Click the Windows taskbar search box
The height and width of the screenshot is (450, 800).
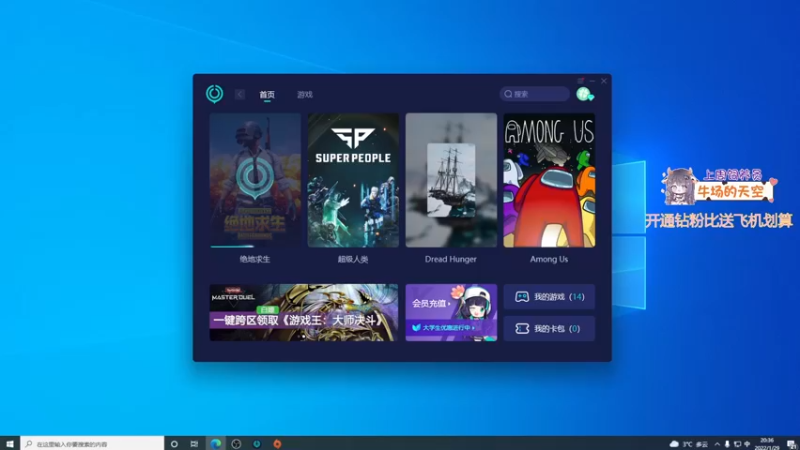pyautogui.click(x=92, y=443)
